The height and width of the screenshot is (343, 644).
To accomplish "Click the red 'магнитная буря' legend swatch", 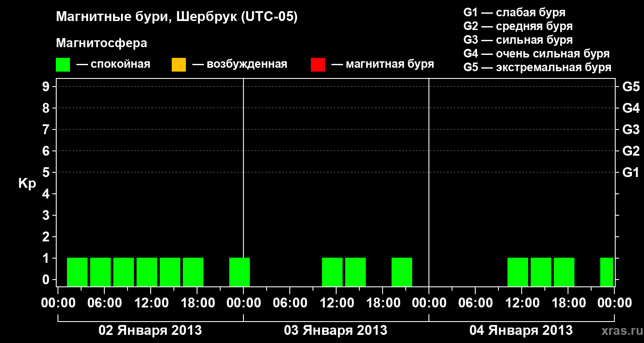I will pos(318,65).
